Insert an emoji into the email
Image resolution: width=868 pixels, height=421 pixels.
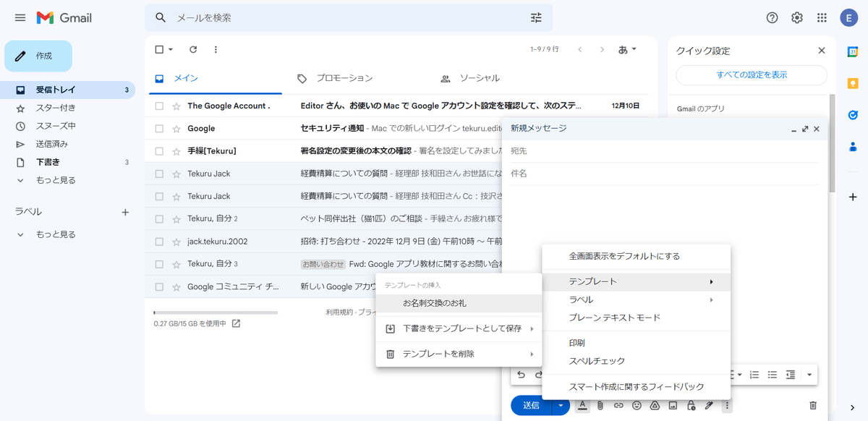637,405
